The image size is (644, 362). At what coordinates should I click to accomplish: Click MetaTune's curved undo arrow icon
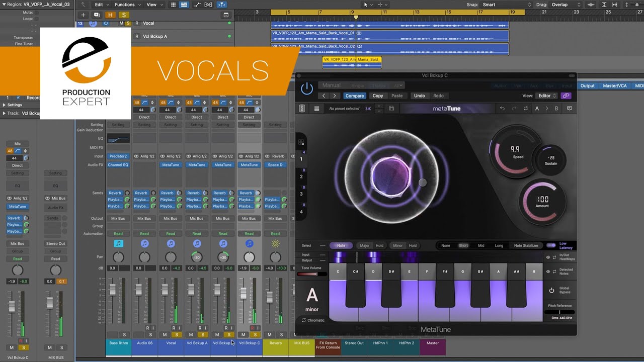click(x=502, y=109)
